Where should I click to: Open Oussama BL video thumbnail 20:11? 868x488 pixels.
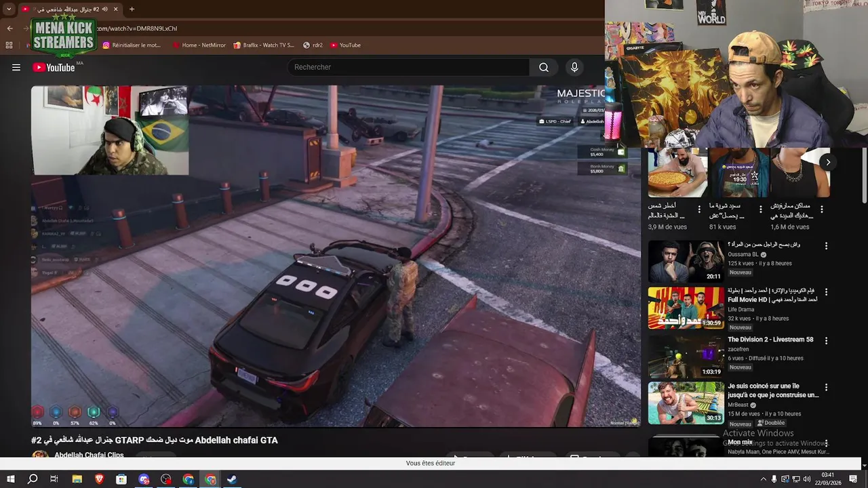click(686, 261)
